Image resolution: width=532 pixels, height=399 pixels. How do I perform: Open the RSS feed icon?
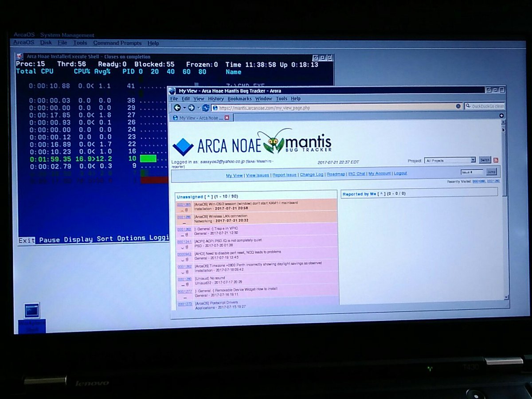496,160
